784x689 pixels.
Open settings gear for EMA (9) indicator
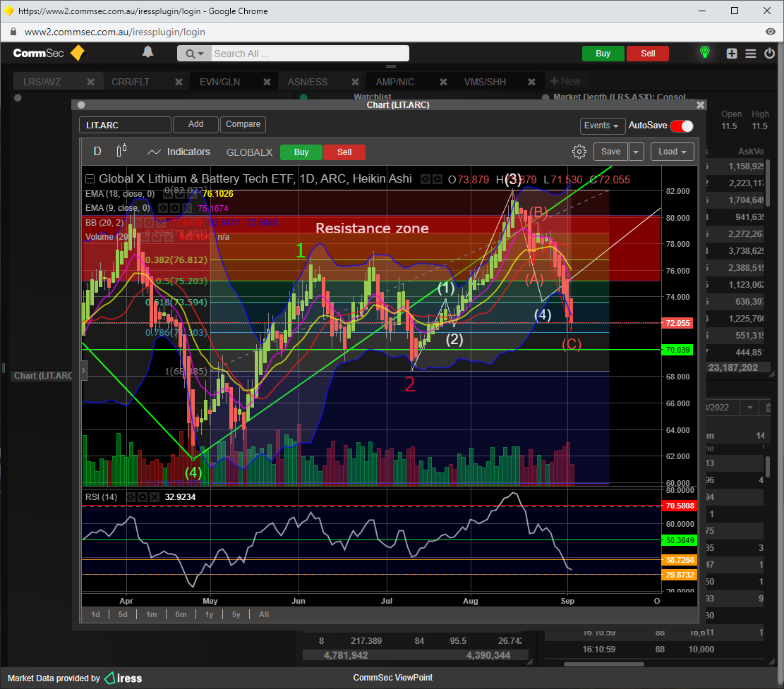point(176,208)
